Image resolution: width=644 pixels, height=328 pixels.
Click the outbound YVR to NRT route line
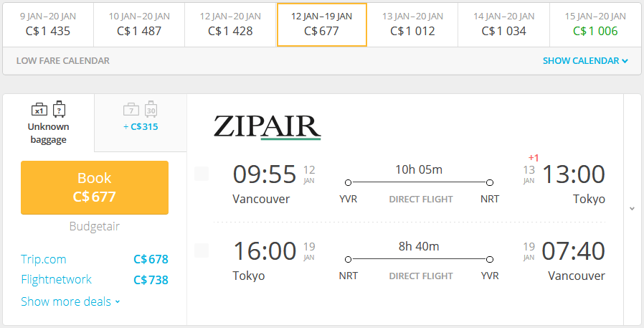point(419,182)
